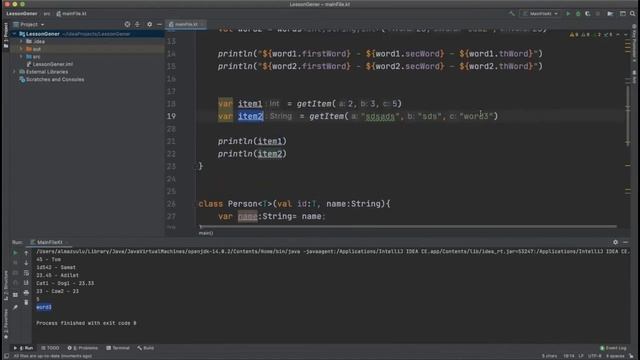Print the Run console output
The image size is (640, 360).
[x=26, y=292]
